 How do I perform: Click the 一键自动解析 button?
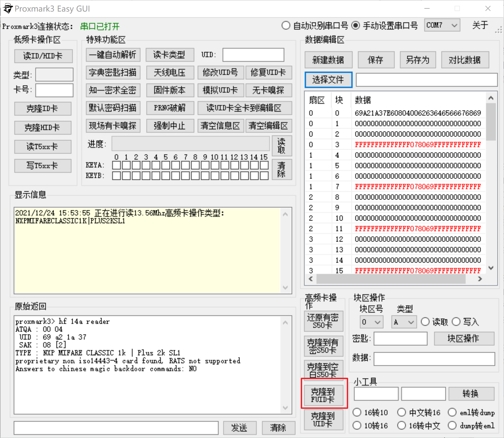[113, 55]
